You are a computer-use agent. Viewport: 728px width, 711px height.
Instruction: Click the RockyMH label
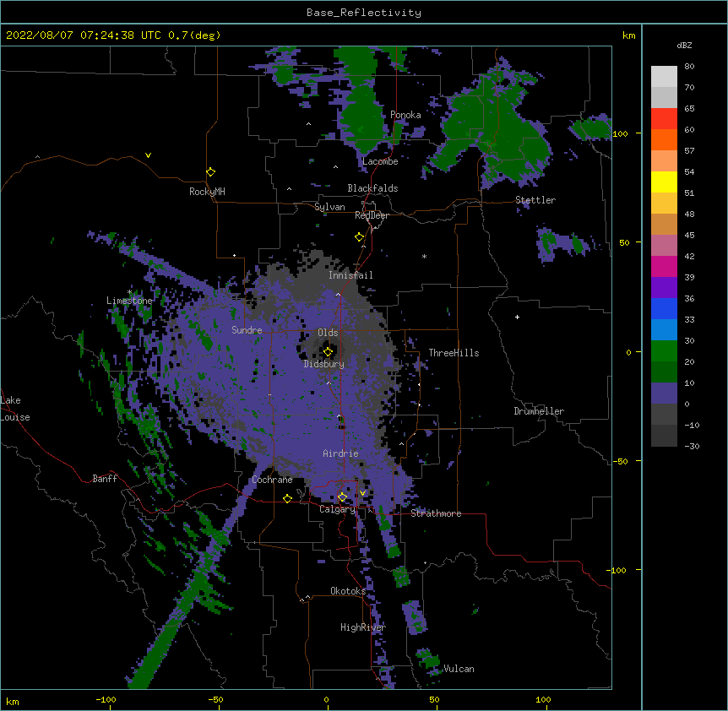(x=207, y=192)
